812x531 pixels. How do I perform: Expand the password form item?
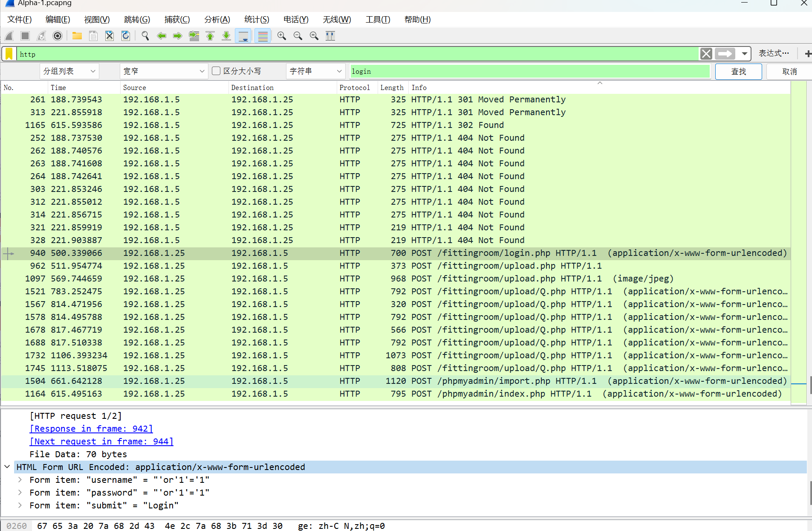tap(20, 492)
